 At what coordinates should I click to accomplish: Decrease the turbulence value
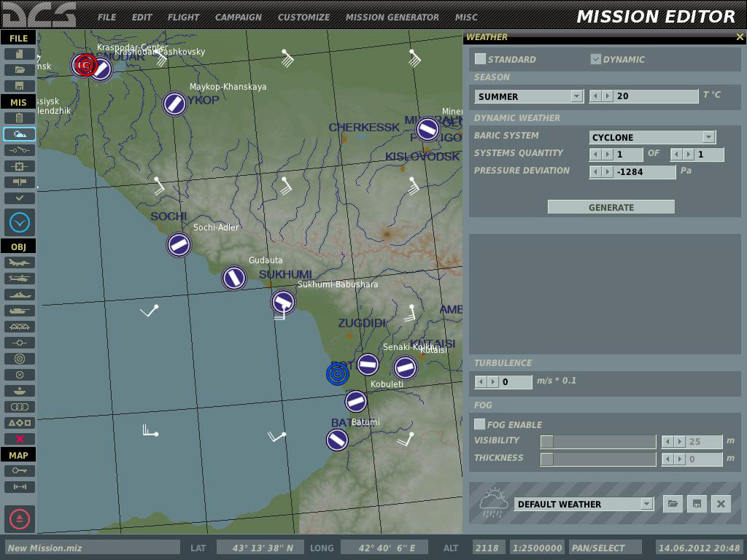pos(481,382)
